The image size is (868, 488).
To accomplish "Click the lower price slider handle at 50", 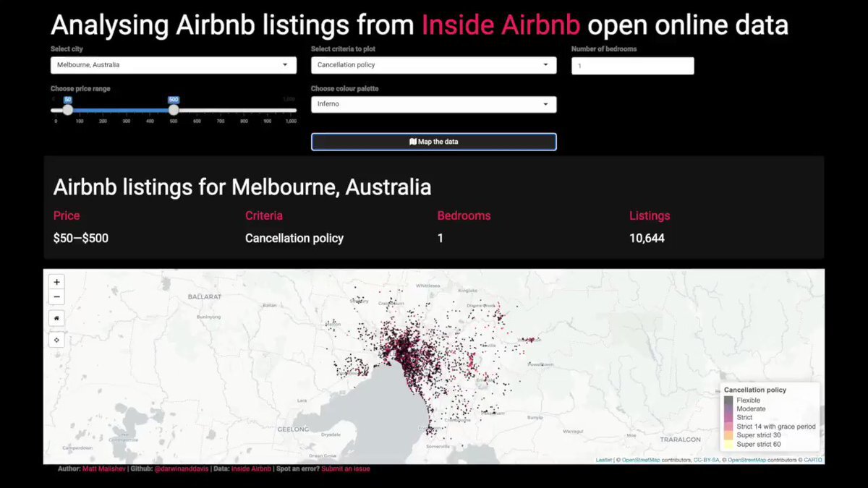I will point(67,110).
